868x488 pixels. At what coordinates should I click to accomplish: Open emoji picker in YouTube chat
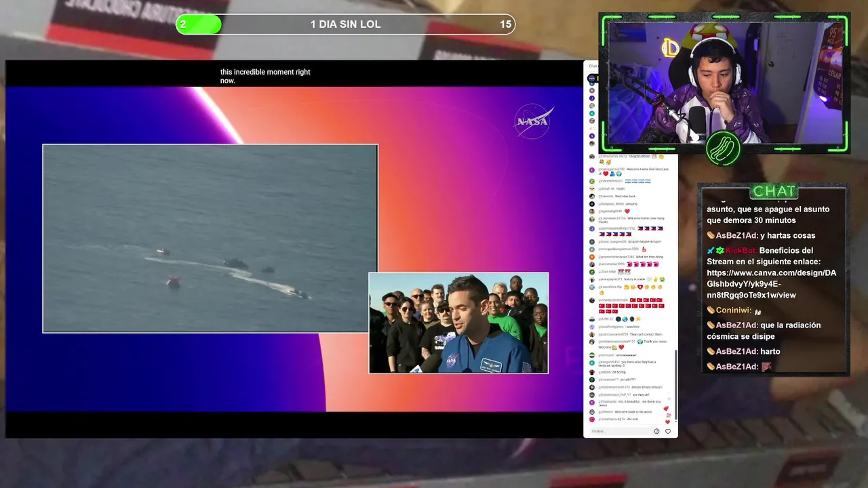(x=656, y=431)
